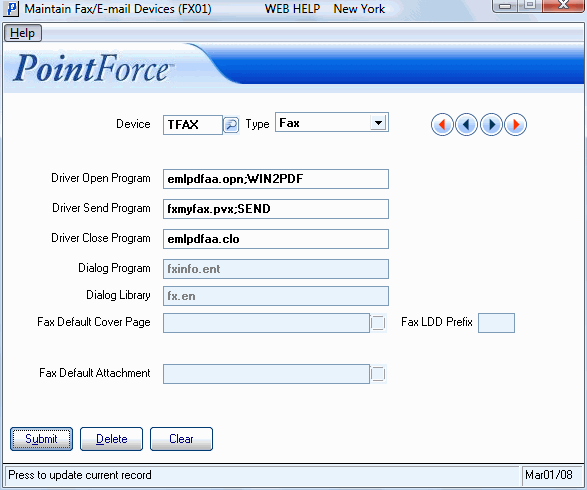Viewport: 587px width, 490px height.
Task: Open the Help menu
Action: pyautogui.click(x=22, y=33)
